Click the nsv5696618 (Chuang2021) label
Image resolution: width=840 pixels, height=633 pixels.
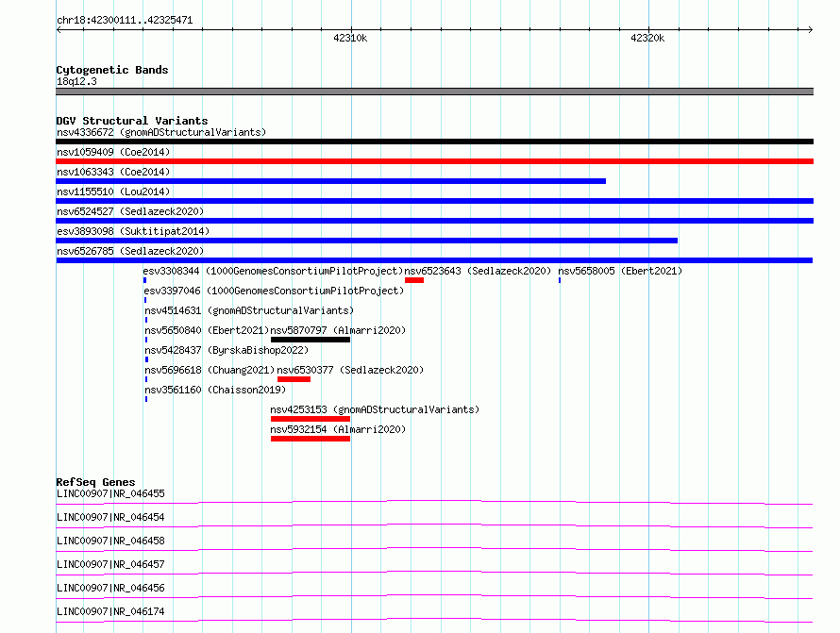(210, 370)
